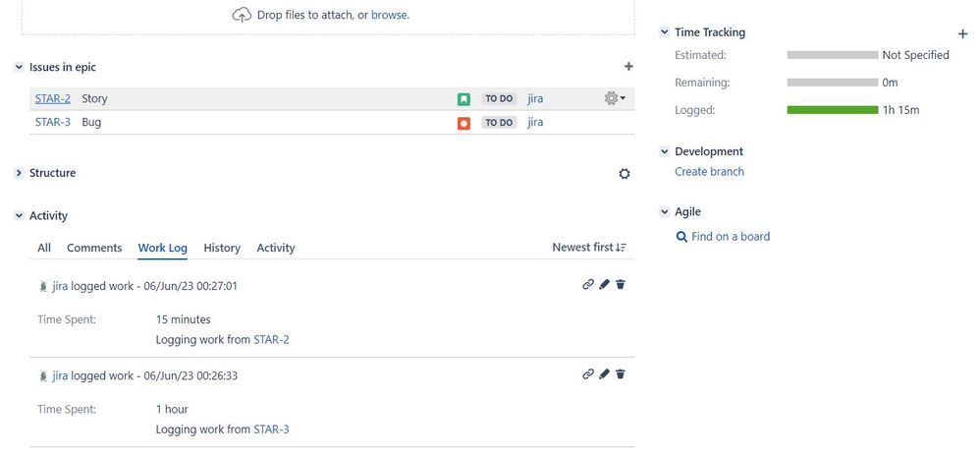Click the green Story type icon for STAR-2

[463, 99]
